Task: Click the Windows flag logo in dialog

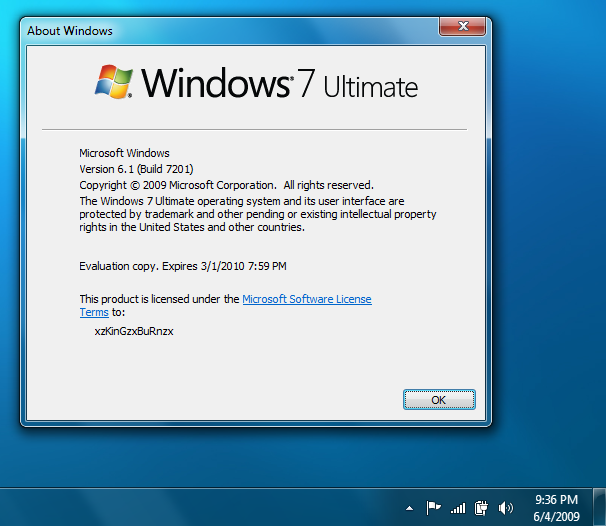Action: click(114, 82)
